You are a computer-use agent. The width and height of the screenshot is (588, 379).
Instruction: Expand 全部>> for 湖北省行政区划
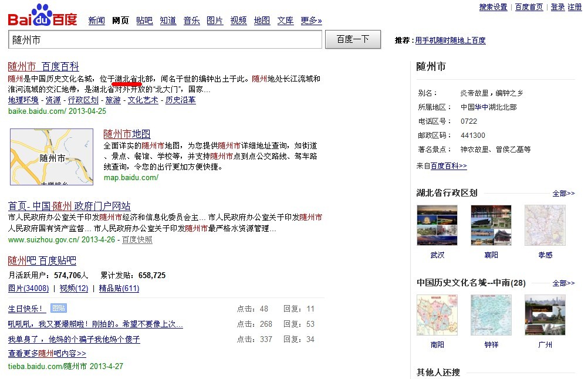coord(563,193)
